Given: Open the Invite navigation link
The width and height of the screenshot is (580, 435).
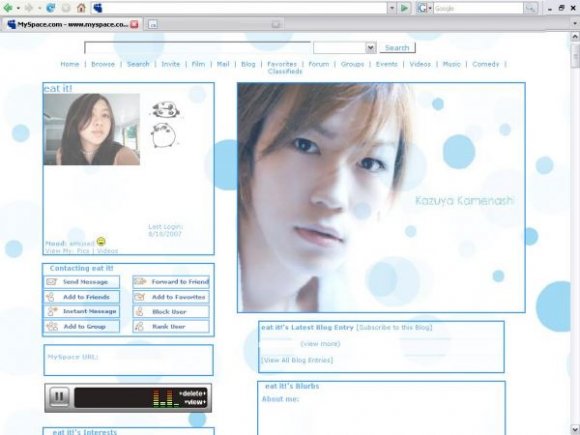Looking at the screenshot, I should tap(171, 64).
